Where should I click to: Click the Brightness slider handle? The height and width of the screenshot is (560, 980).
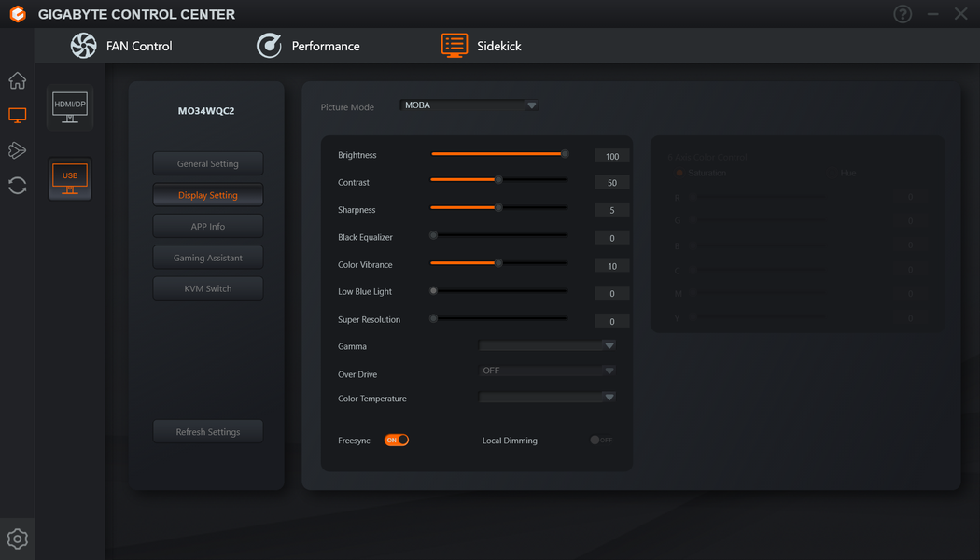point(565,154)
